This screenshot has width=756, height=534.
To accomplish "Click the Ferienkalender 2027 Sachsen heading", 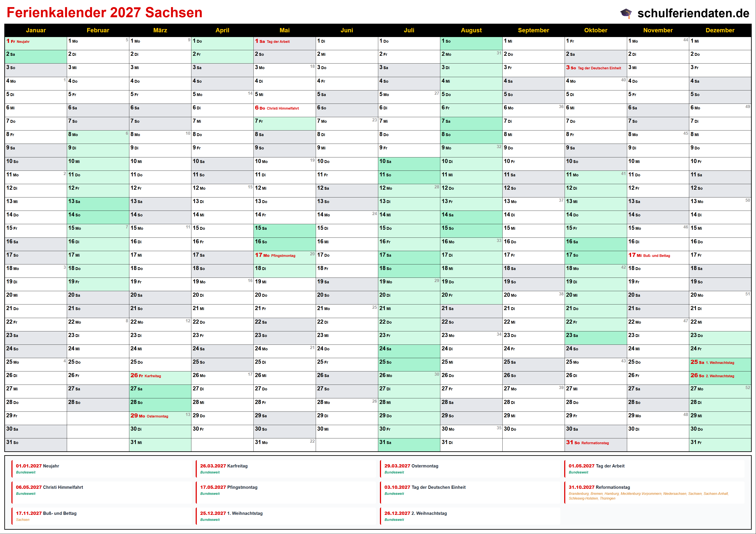I will [x=104, y=12].
